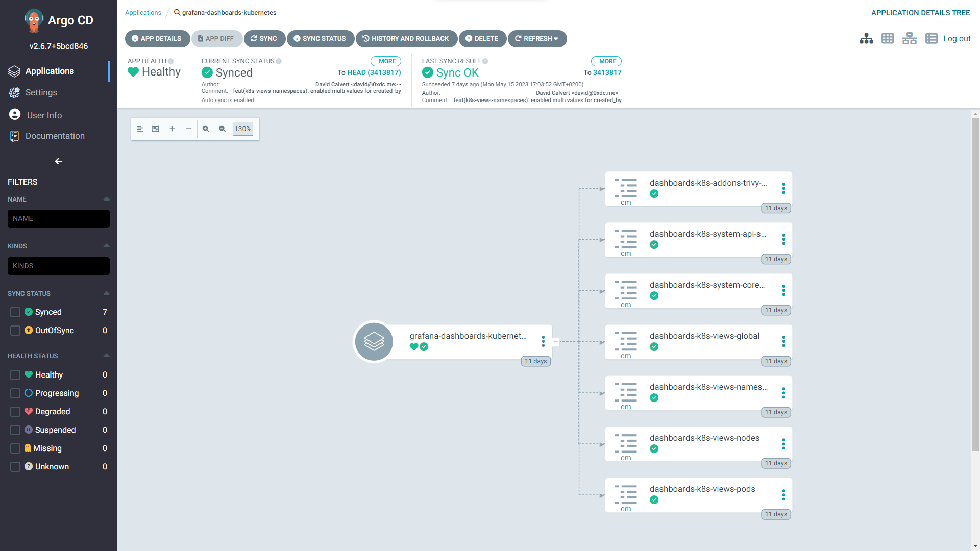Click the APP DETAILS button
Screen dimensions: 980x551
(157, 39)
